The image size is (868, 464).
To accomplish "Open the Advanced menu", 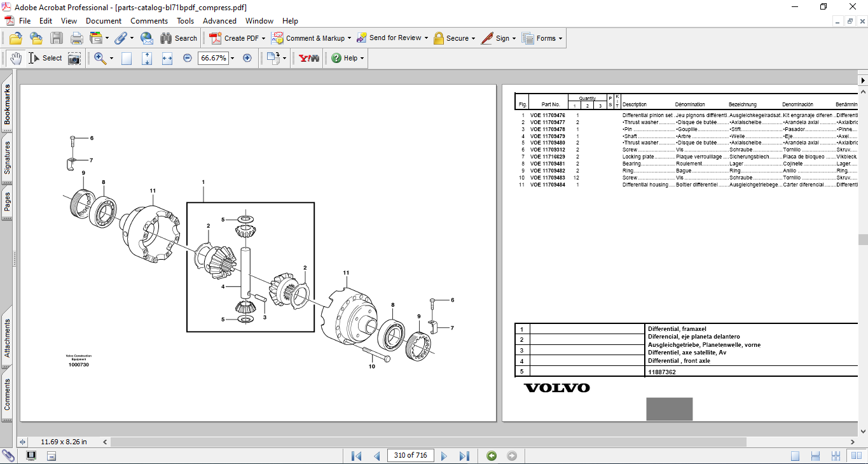I will (219, 21).
